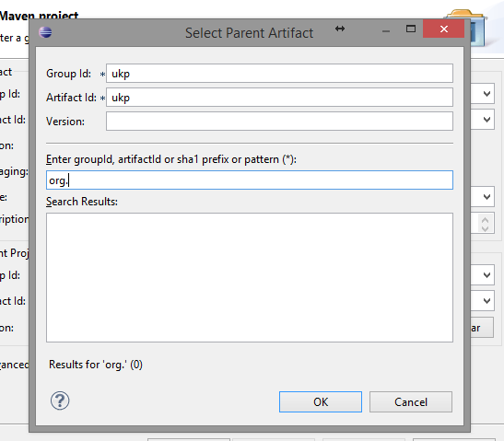The image size is (504, 441).
Task: Expand the Parent Project Artifact Id dropdown
Action: (486, 301)
